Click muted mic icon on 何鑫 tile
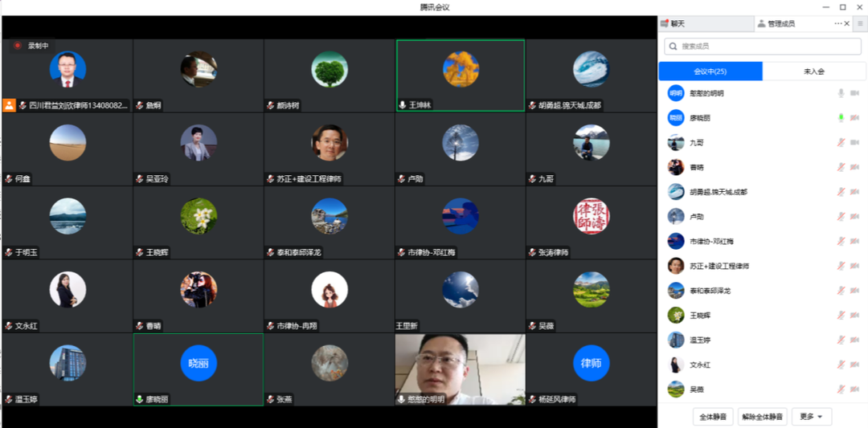Image resolution: width=868 pixels, height=428 pixels. pos(9,178)
